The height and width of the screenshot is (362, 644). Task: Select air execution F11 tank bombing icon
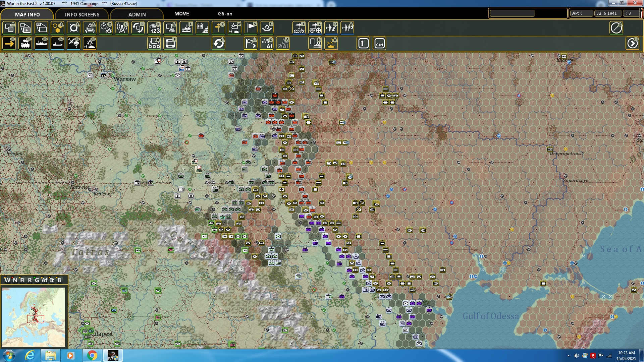click(90, 44)
